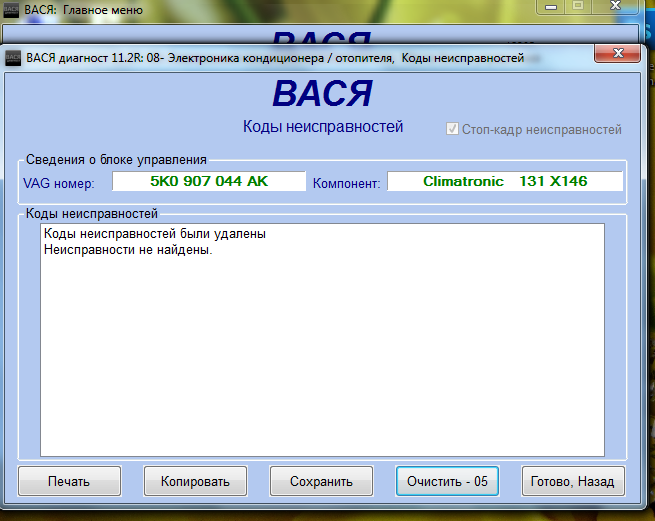Screen dimensions: 655x521
Task: Select line 'Неисправности не найдены.'
Action: click(128, 250)
